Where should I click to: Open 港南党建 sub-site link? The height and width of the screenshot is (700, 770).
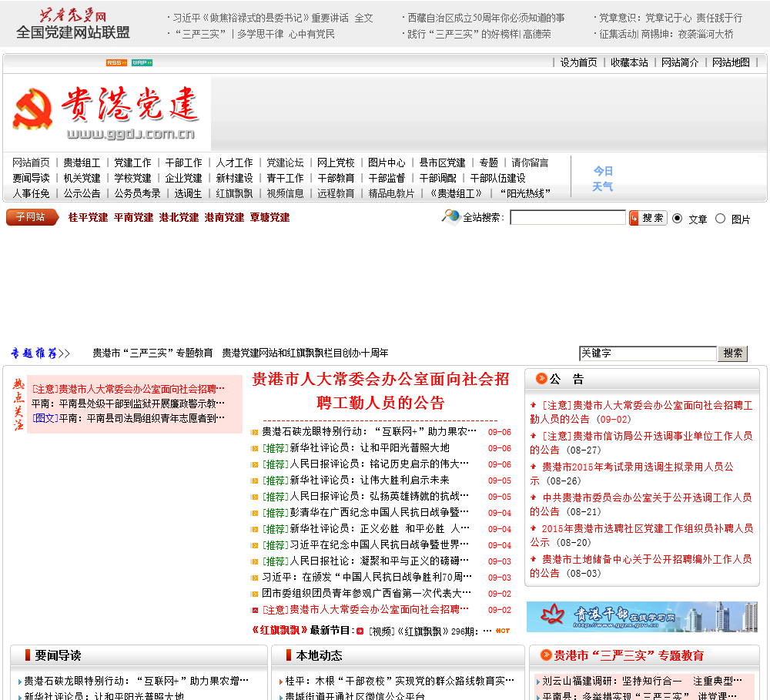[x=224, y=218]
